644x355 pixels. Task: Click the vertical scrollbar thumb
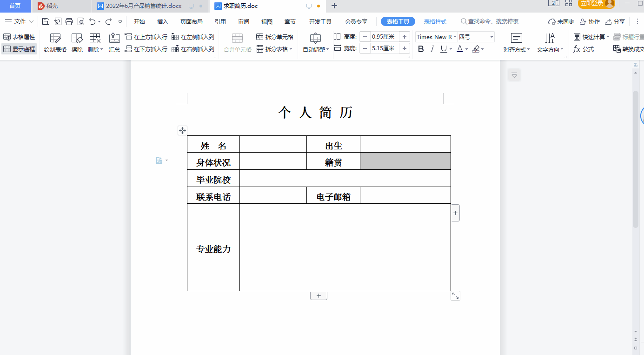pos(635,158)
